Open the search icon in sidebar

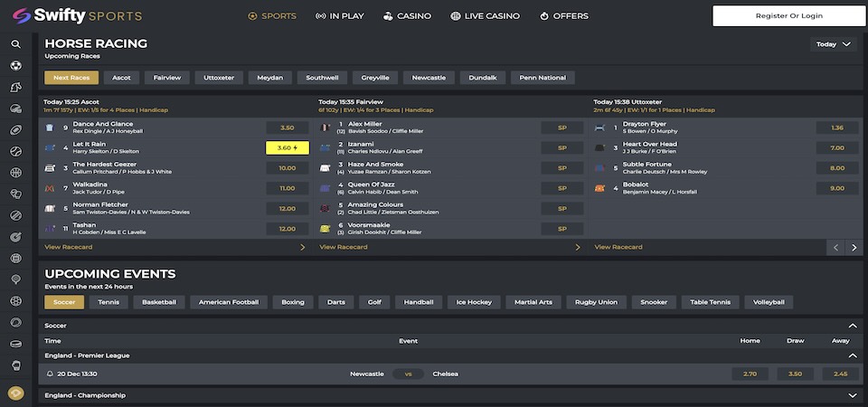point(16,44)
